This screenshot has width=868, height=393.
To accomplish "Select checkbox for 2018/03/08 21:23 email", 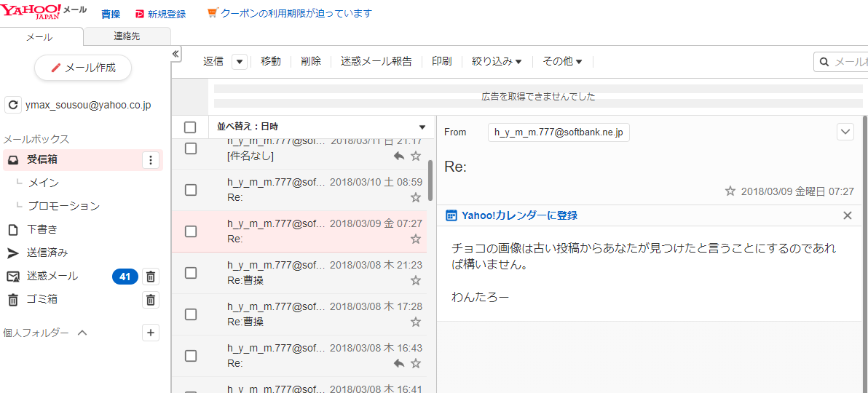I will [x=191, y=273].
